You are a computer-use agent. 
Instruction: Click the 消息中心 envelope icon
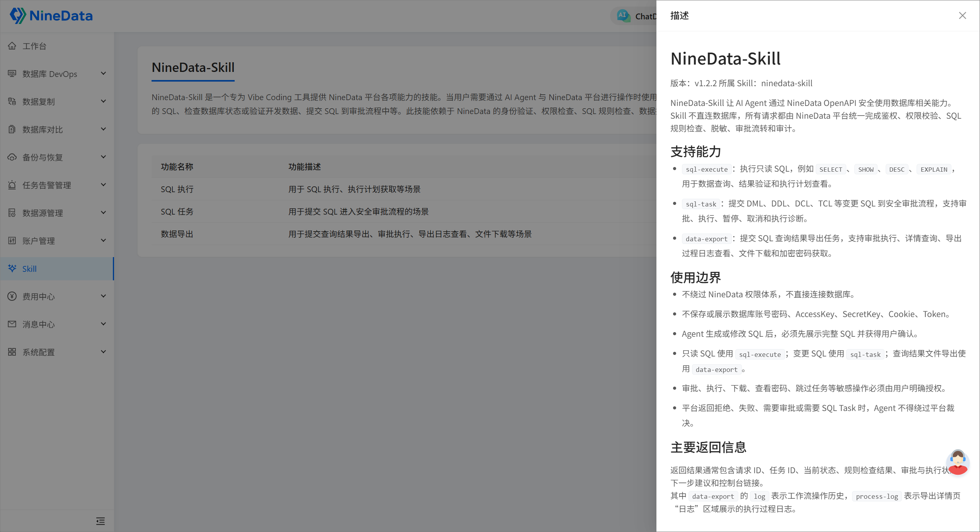(x=12, y=324)
